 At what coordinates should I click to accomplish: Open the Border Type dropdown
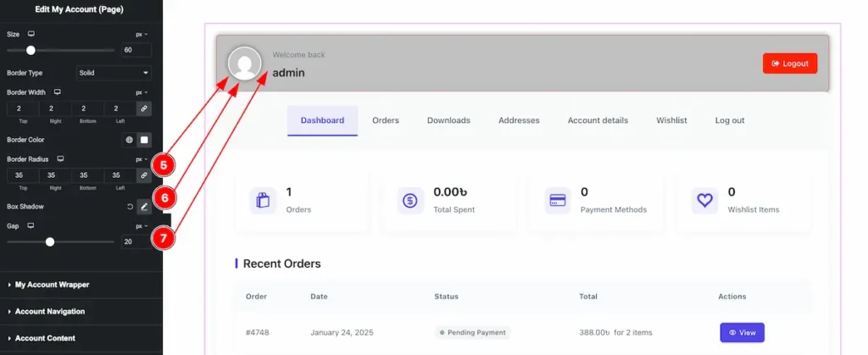(114, 73)
